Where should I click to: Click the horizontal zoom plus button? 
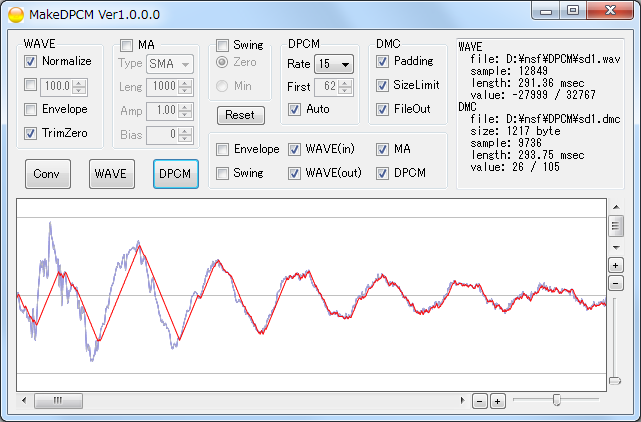click(498, 401)
